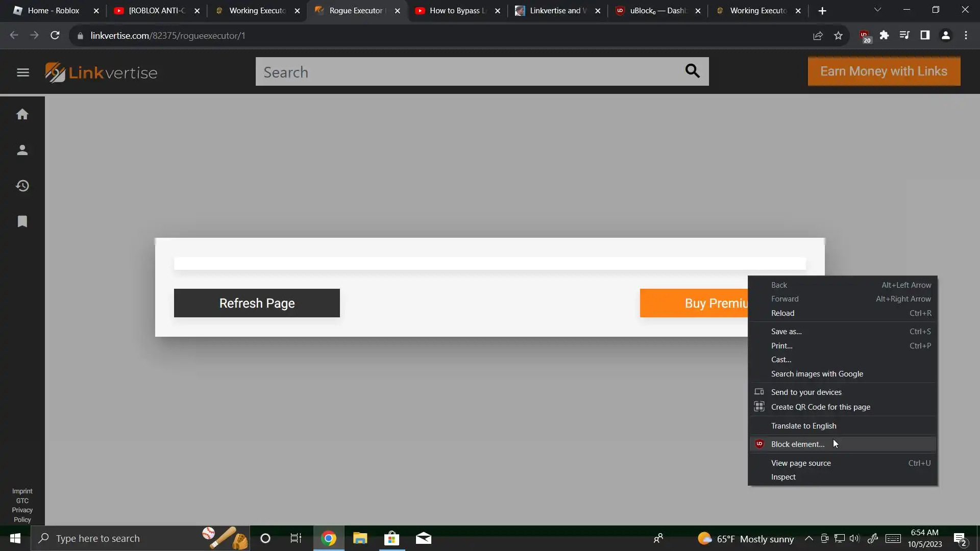980x551 pixels.
Task: Expand the tab search dropdown arrow
Action: [877, 10]
